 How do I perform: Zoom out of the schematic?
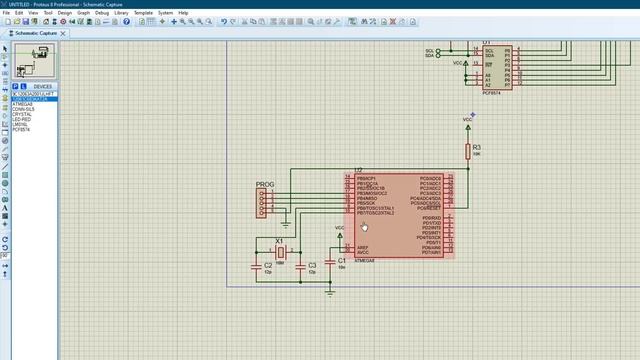[x=191, y=22]
